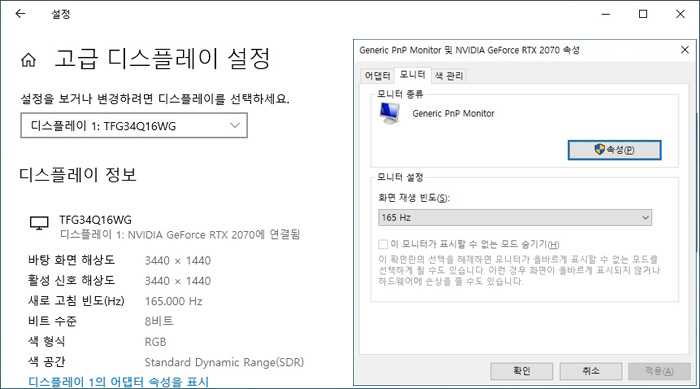Click the 바탕 화면 해상도 label
The width and height of the screenshot is (700, 389).
coord(71,260)
